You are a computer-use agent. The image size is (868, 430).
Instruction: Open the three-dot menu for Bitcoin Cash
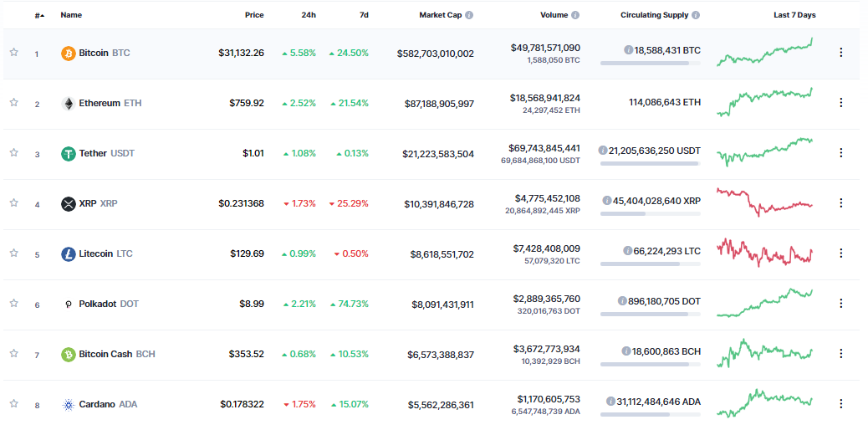tap(841, 354)
